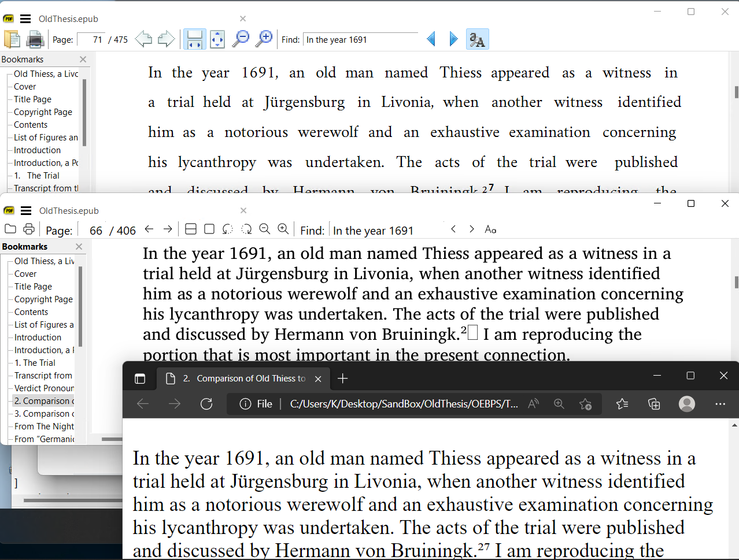Toggle the Aa case option in second window's find bar
739x560 pixels.
490,229
